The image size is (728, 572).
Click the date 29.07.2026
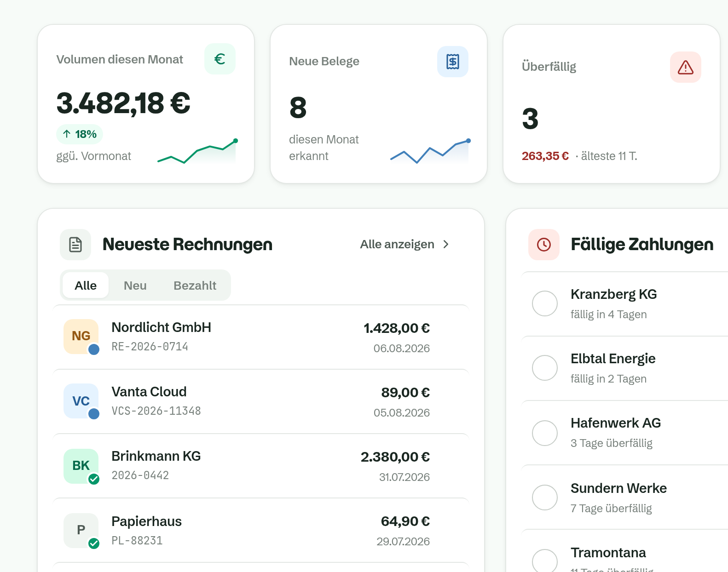[403, 542]
